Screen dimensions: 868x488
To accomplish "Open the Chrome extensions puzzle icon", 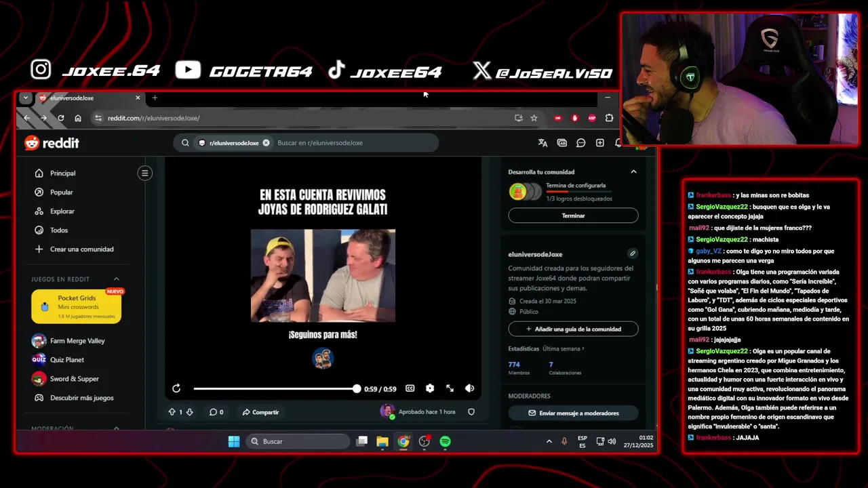I will click(609, 118).
